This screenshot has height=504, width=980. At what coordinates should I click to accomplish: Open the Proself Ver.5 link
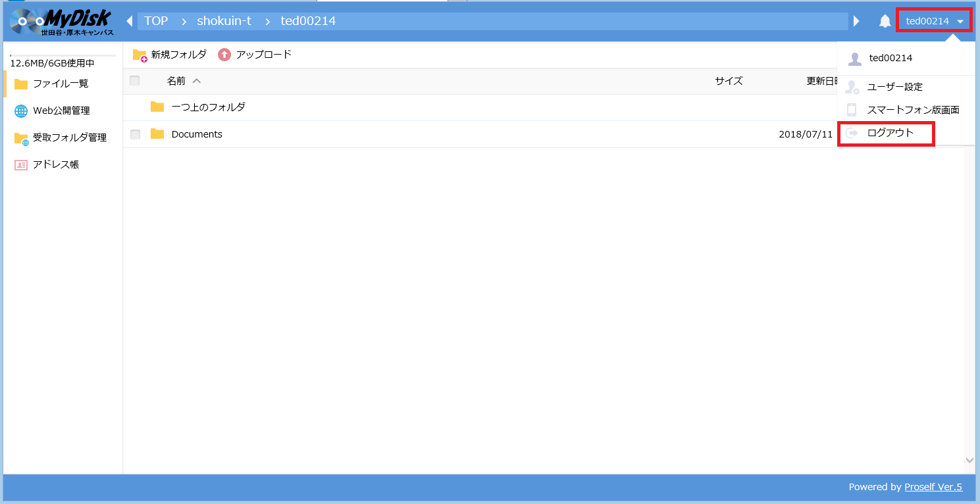coord(933,487)
